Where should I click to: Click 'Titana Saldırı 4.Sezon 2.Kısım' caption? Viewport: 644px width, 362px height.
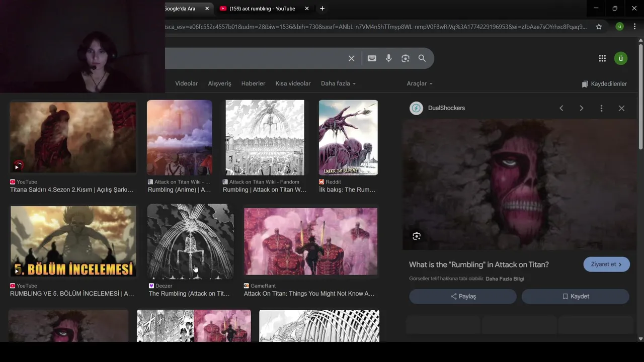(72, 190)
